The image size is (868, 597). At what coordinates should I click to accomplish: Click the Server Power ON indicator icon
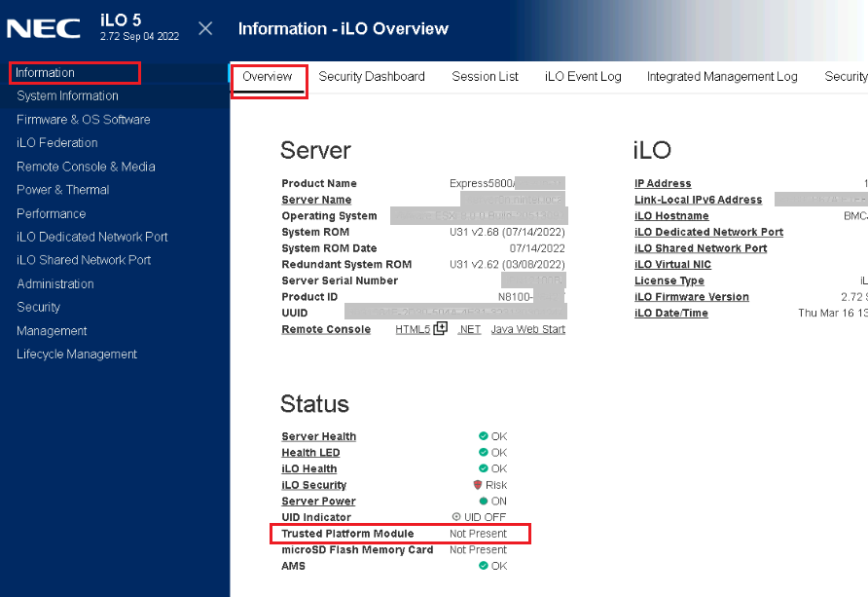point(484,501)
